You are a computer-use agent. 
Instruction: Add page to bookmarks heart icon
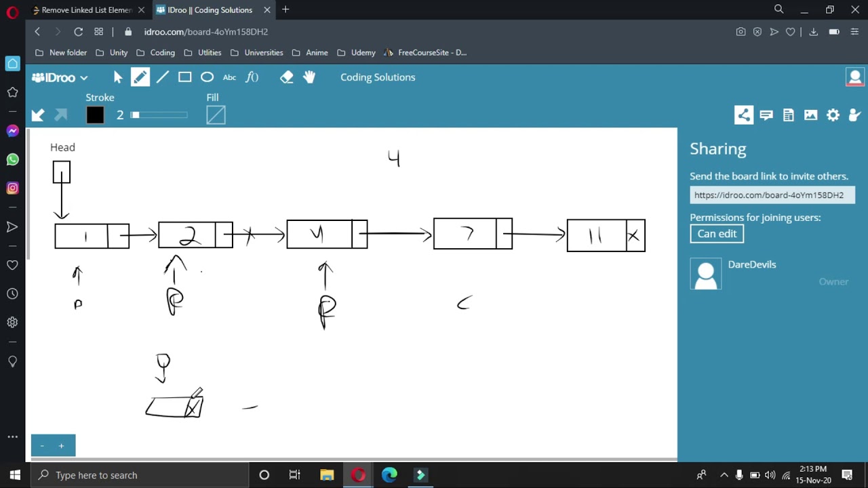pyautogui.click(x=790, y=32)
